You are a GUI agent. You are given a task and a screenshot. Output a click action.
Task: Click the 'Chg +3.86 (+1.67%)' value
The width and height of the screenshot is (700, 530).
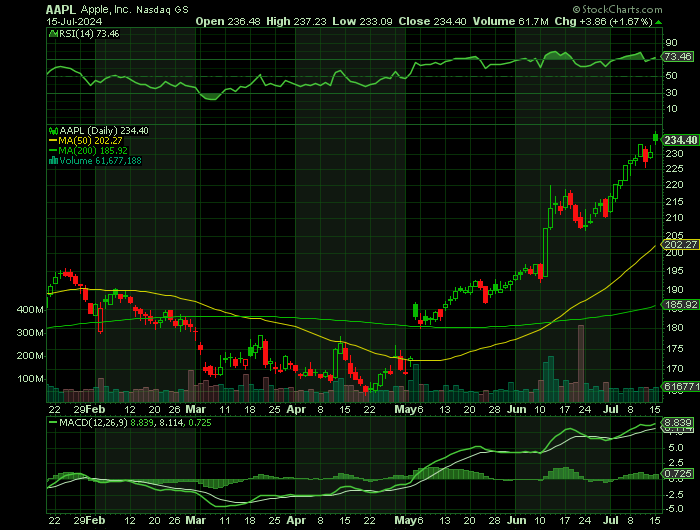click(604, 21)
